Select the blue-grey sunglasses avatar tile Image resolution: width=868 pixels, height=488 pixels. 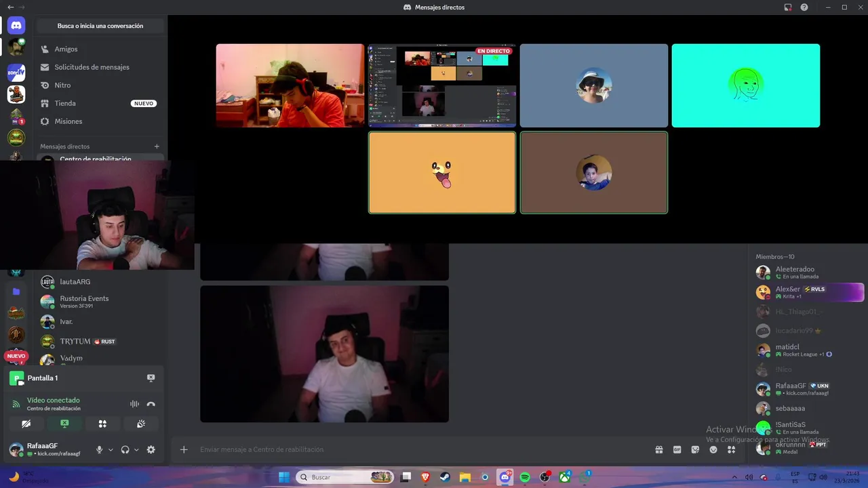click(594, 85)
